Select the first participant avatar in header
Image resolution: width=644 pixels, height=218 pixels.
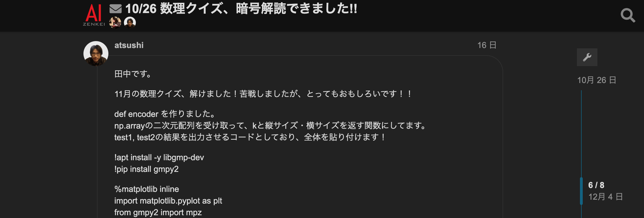115,22
